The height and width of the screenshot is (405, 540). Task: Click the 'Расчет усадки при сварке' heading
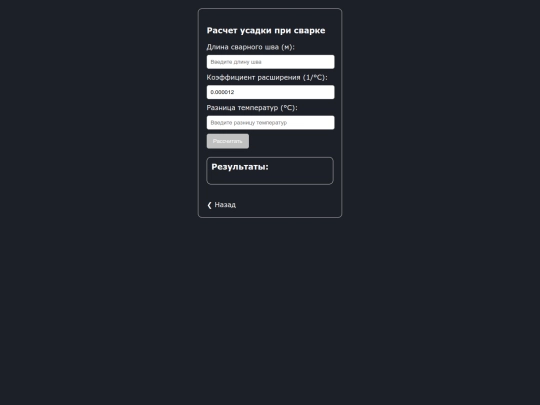point(266,31)
